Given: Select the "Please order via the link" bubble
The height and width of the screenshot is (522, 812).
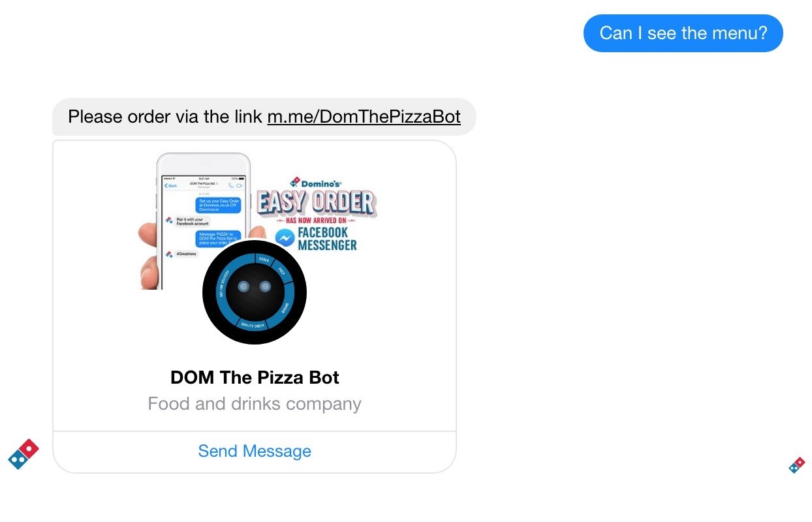Looking at the screenshot, I should tap(264, 117).
